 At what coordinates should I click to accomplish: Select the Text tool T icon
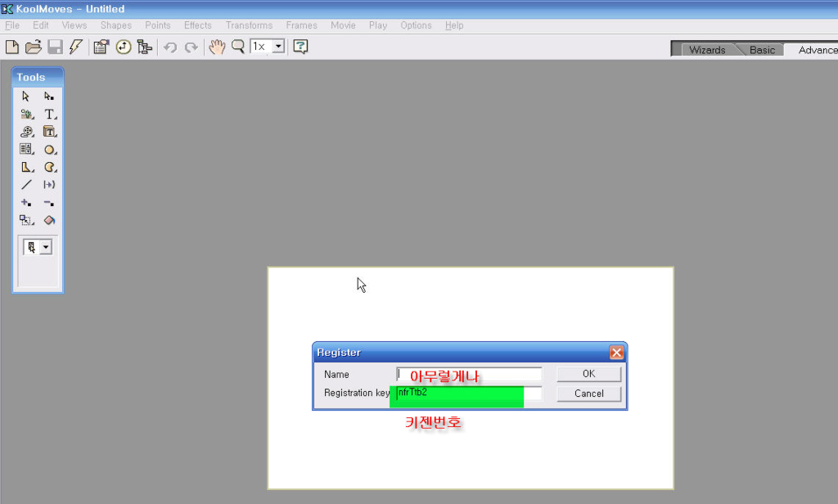click(50, 114)
